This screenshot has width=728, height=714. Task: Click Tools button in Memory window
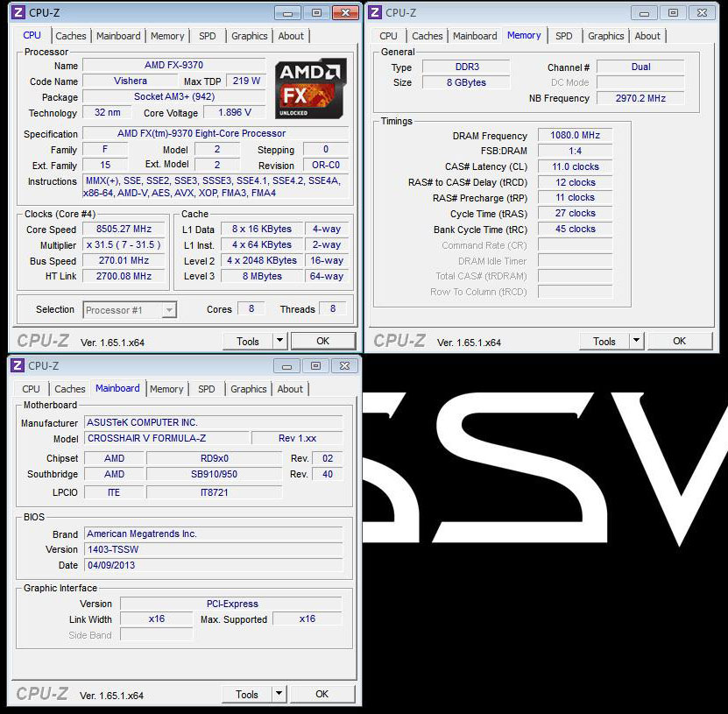[x=604, y=341]
